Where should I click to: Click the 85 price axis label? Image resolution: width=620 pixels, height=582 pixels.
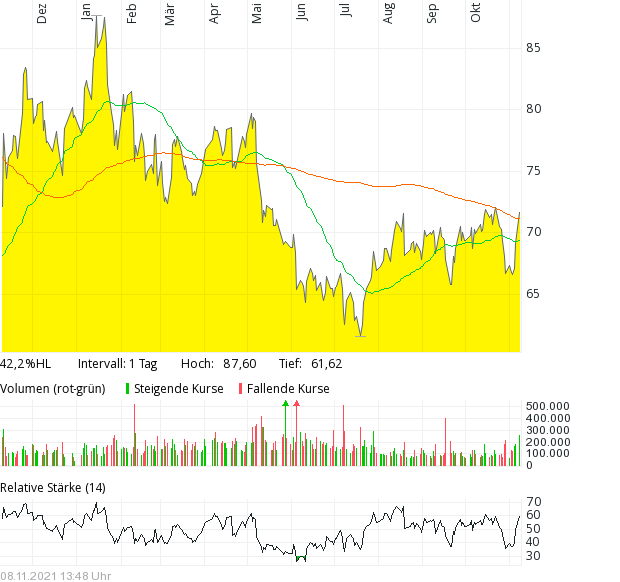(x=533, y=48)
